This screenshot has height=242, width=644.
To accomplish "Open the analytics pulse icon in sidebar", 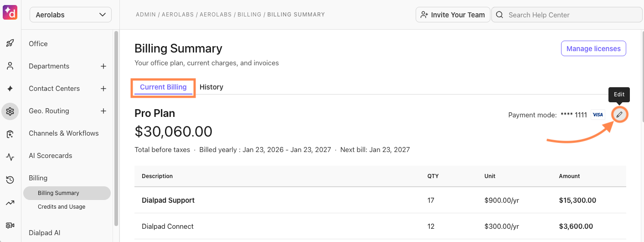I will (x=10, y=157).
